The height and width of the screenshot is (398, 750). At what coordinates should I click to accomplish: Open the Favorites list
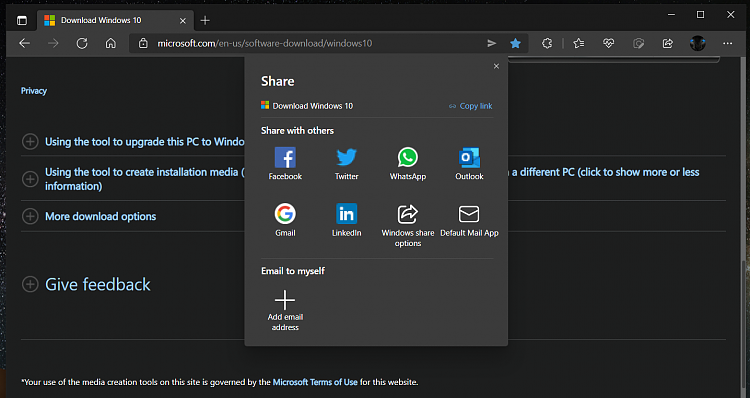[x=579, y=44]
